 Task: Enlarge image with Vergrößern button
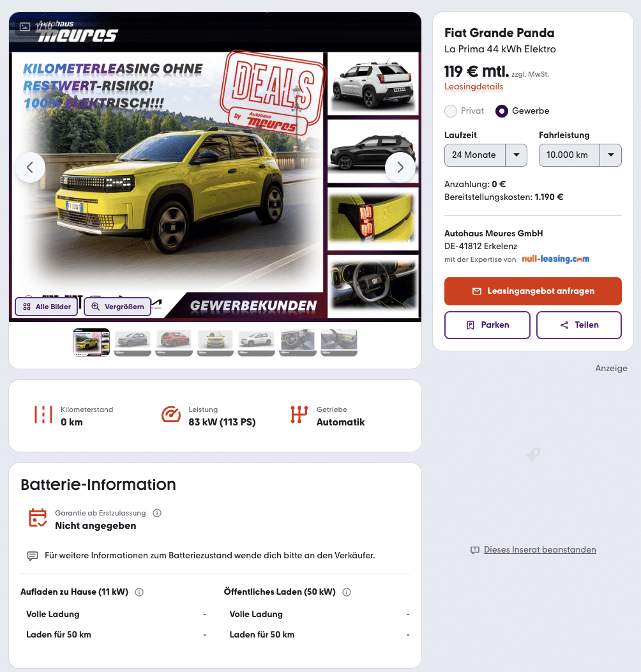(117, 307)
